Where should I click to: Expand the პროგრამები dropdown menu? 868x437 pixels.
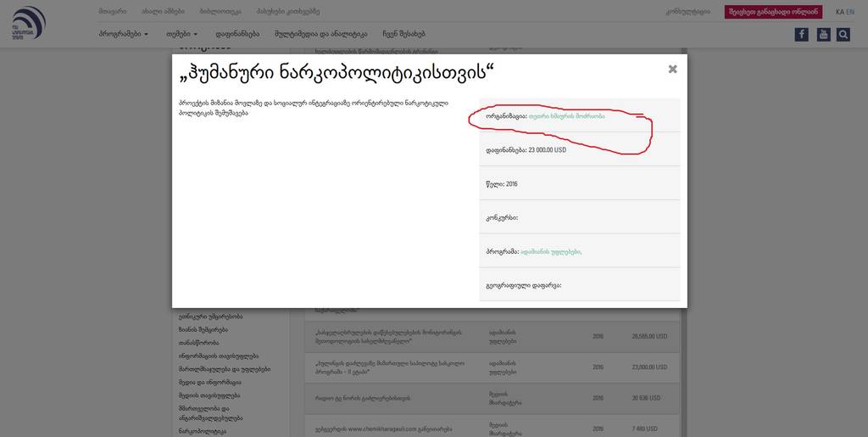coord(124,34)
